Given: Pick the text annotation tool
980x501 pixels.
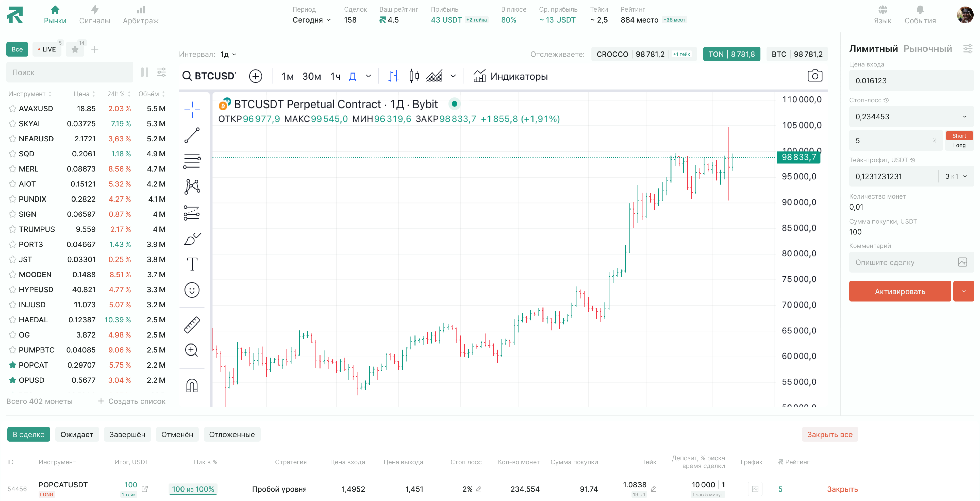Looking at the screenshot, I should pos(192,264).
